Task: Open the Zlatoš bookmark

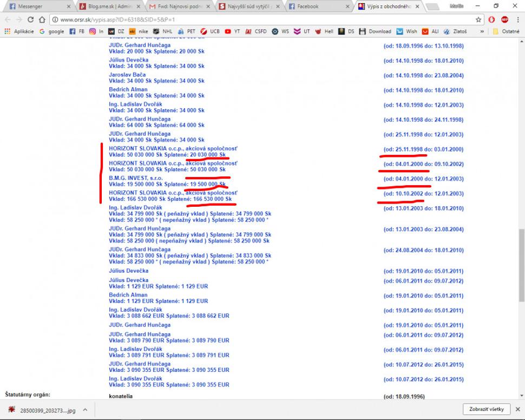Action: click(x=455, y=31)
